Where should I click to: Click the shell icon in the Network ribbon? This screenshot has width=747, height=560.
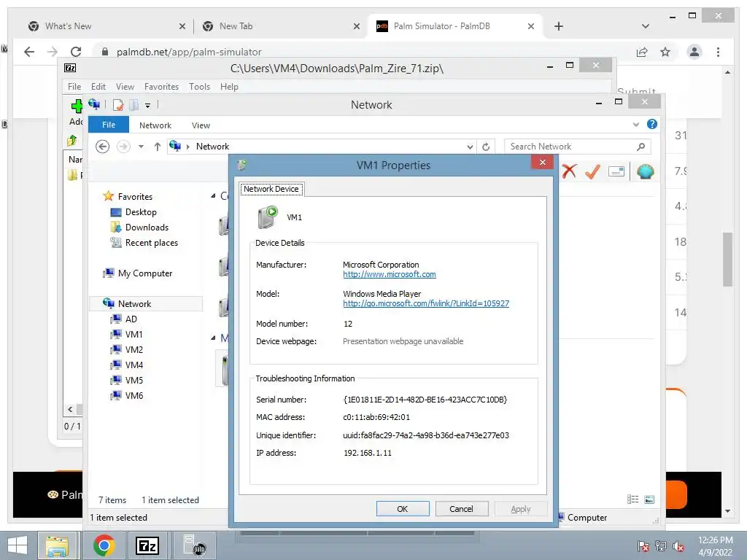[645, 171]
